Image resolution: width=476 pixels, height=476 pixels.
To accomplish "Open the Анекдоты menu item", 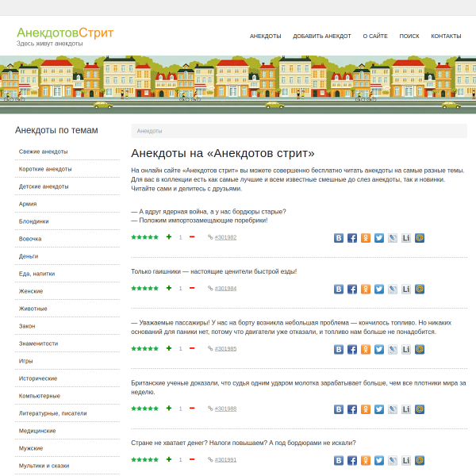I will click(x=265, y=36).
